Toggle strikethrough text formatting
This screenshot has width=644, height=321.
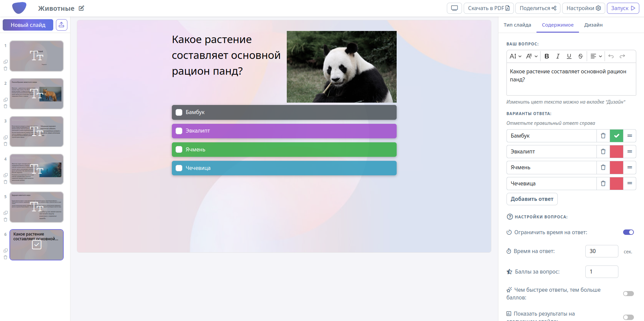click(x=580, y=56)
